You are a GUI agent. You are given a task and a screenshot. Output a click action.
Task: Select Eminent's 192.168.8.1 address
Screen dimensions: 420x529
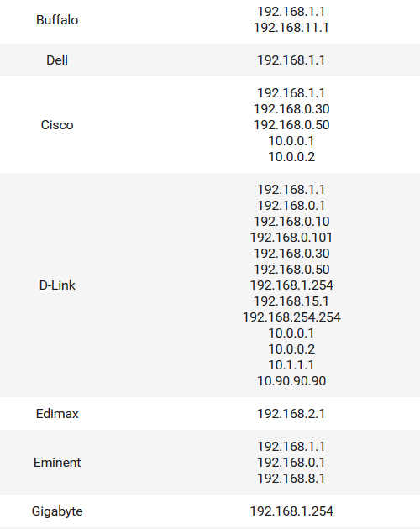point(291,479)
